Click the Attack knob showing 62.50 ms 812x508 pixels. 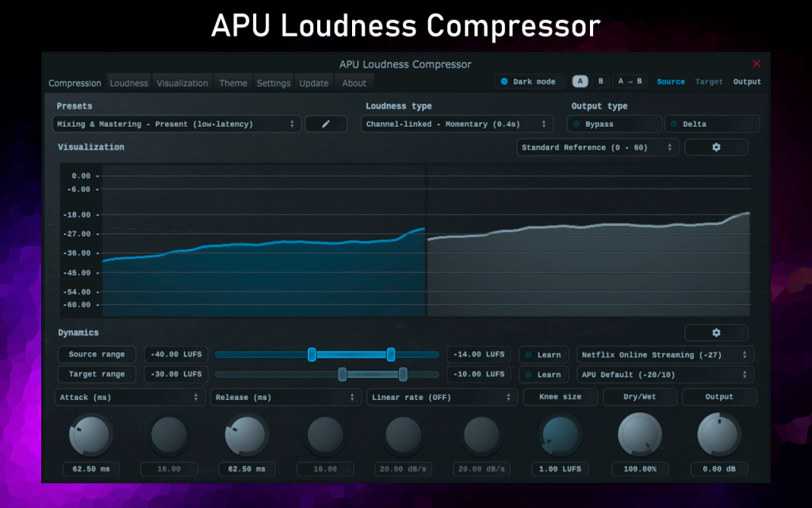click(90, 436)
